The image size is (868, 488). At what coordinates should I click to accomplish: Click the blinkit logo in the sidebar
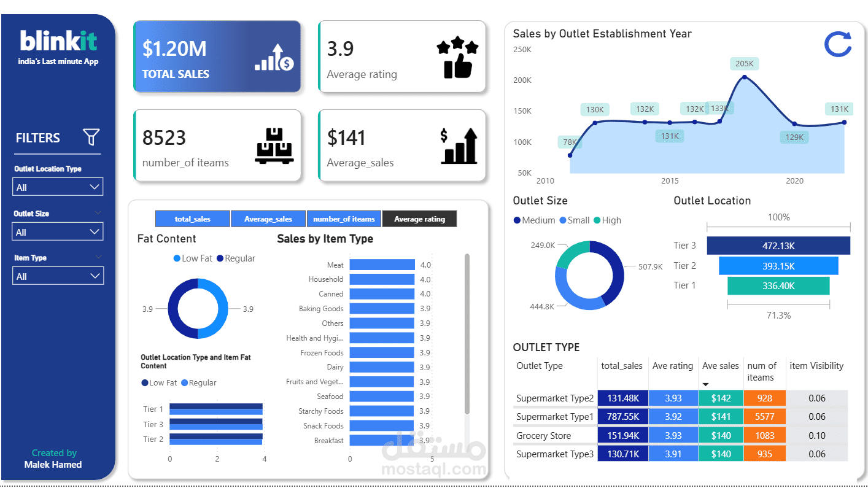[58, 41]
